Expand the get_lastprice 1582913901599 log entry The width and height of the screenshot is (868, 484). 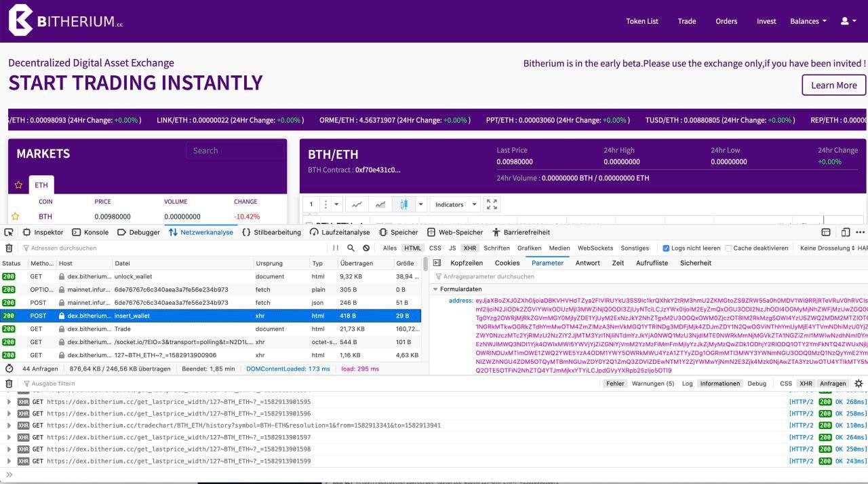coord(9,461)
